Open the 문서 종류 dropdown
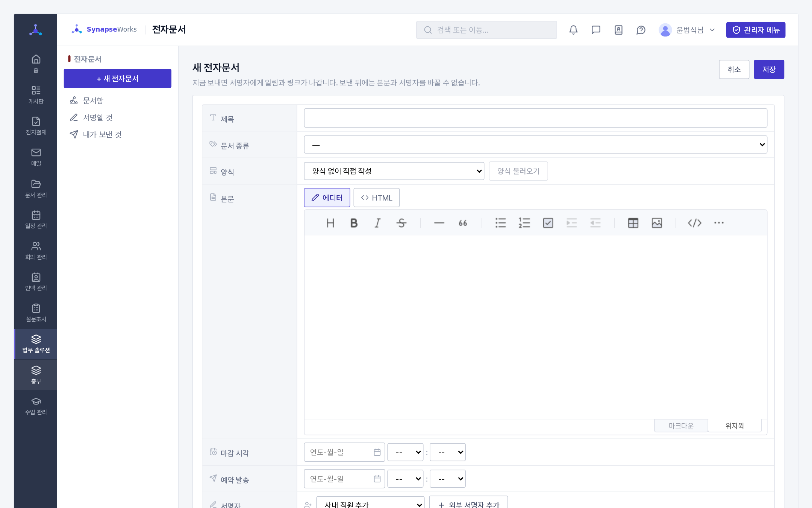The image size is (812, 508). tap(535, 144)
